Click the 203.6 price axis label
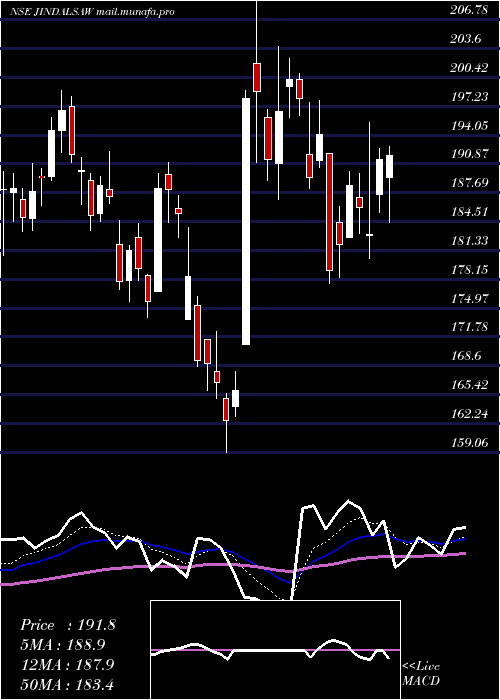This screenshot has width=500, height=700. pos(465,39)
